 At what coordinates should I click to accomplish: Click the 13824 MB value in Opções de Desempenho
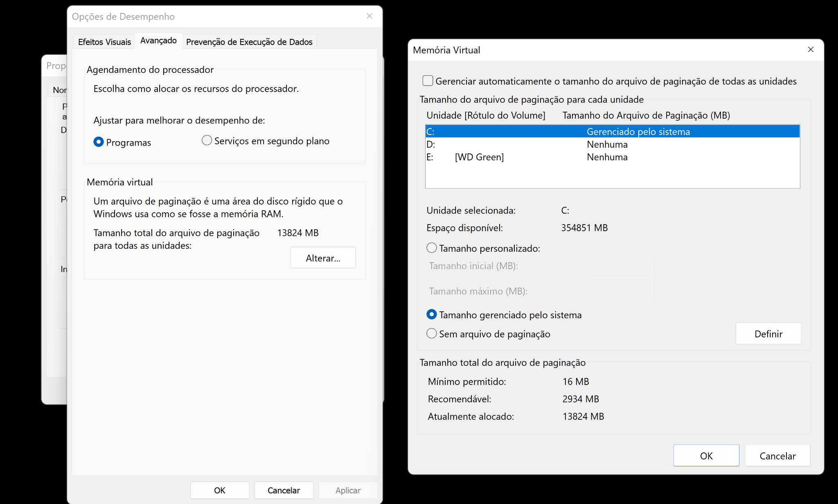pos(298,232)
